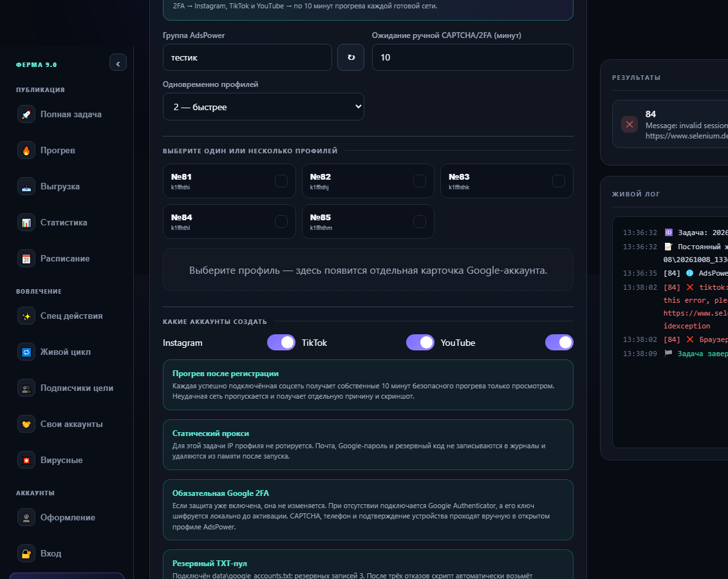Click the Выгрузка upload icon

coord(26,186)
